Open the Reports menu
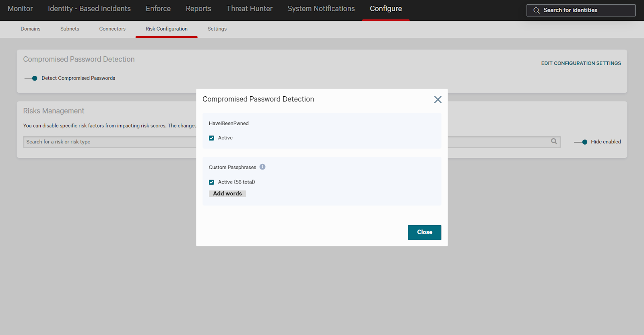 click(198, 9)
